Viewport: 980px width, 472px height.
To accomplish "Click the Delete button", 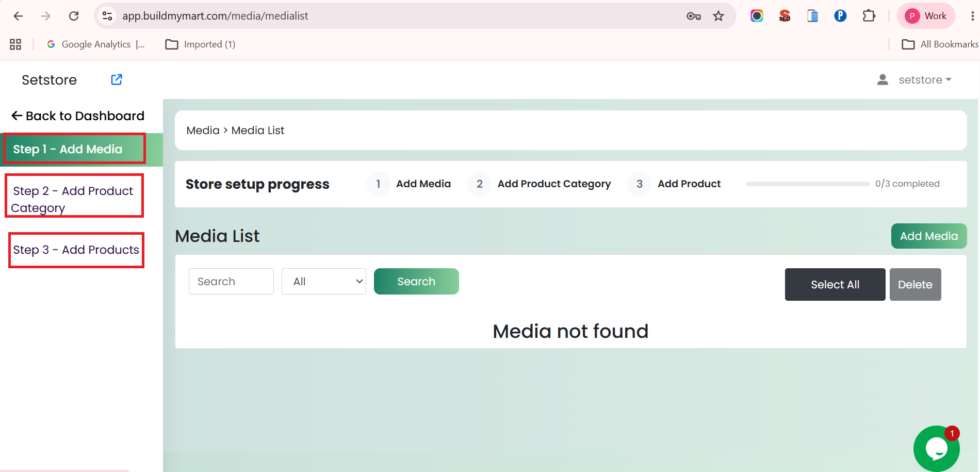I will (x=915, y=285).
